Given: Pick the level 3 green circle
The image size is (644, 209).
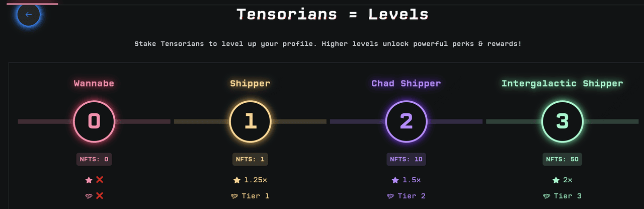Looking at the screenshot, I should pyautogui.click(x=562, y=121).
